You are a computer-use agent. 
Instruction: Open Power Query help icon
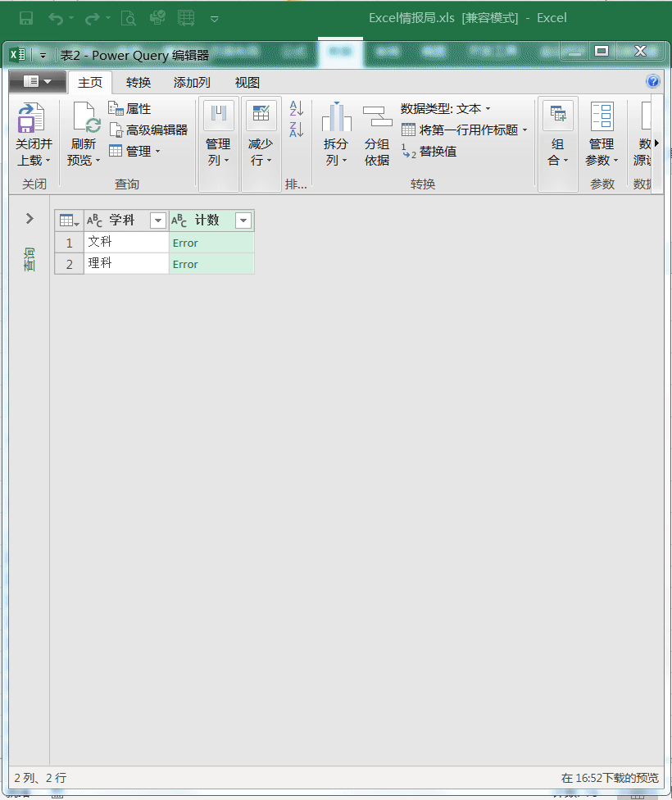pyautogui.click(x=652, y=82)
